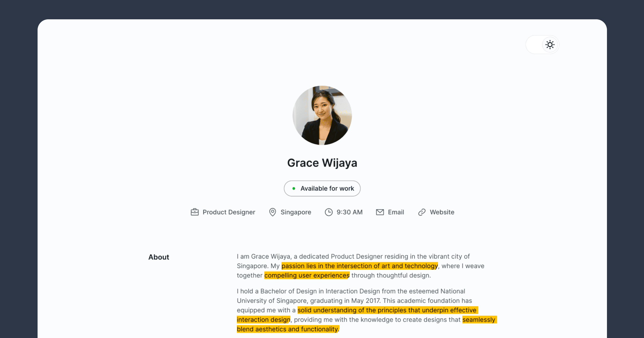
Task: Click highlighted 'seamlessly' word
Action: (x=480, y=320)
